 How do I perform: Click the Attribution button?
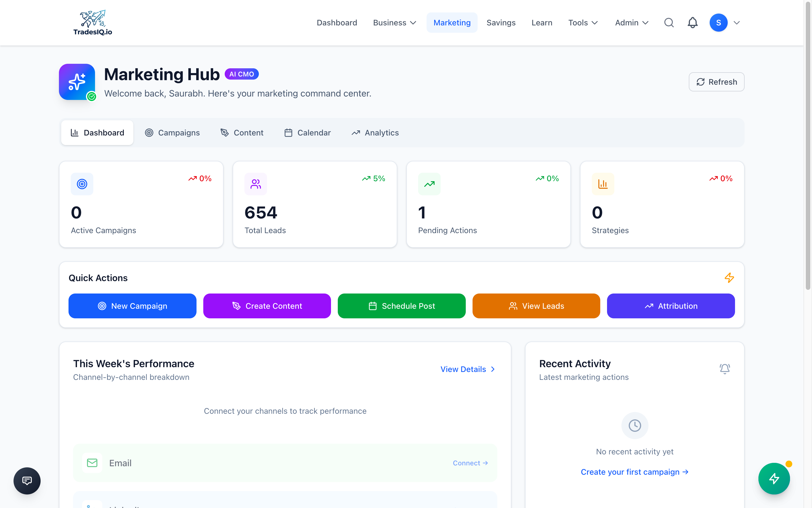pyautogui.click(x=671, y=306)
